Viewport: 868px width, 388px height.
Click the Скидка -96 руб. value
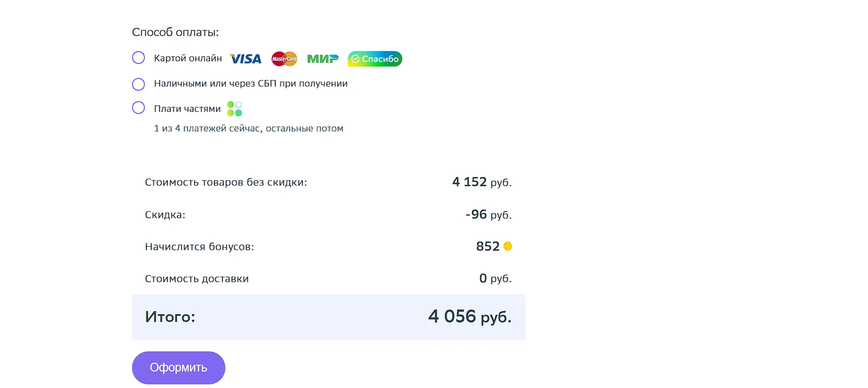(488, 214)
